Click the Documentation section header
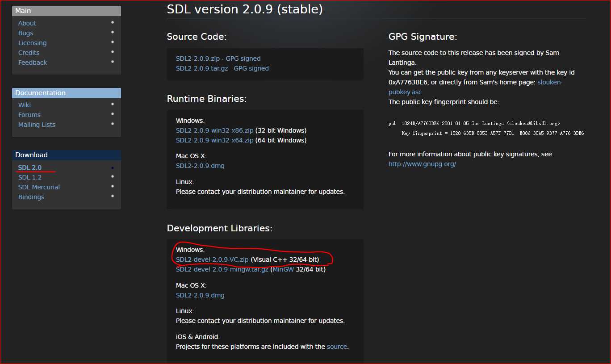611x364 pixels. click(67, 93)
